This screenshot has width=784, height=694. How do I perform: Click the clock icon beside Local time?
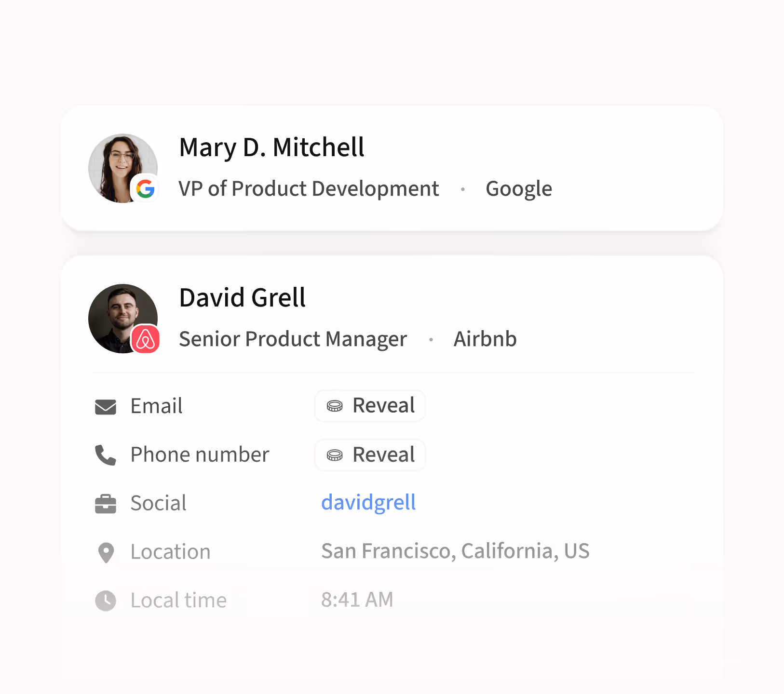(106, 601)
